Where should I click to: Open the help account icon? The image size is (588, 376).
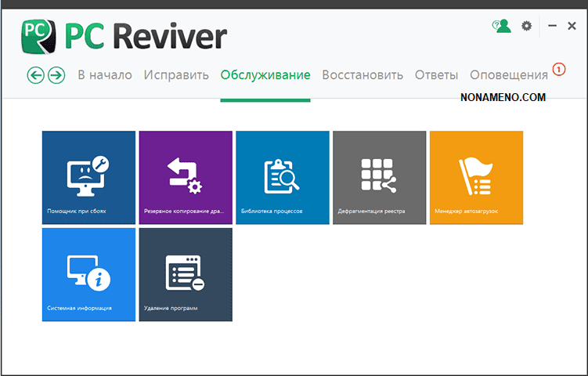pos(501,27)
